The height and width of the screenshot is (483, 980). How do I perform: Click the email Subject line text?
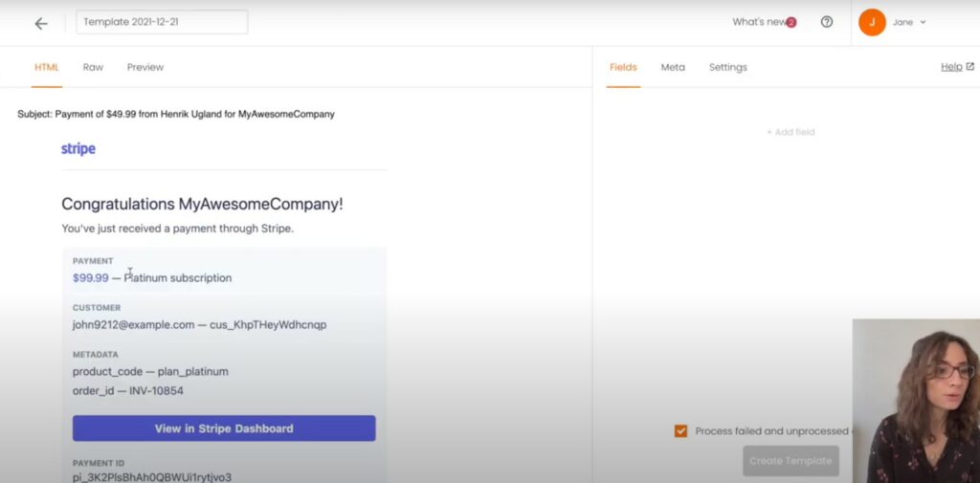click(176, 115)
